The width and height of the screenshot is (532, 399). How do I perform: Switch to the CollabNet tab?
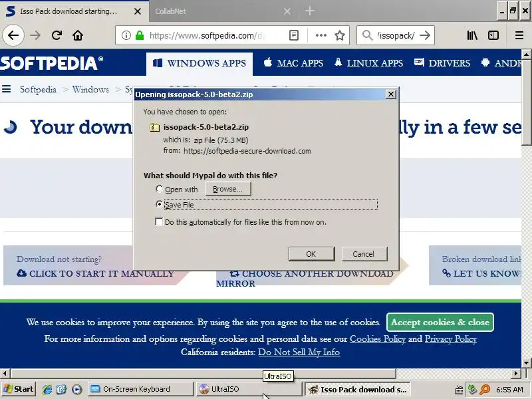217,11
